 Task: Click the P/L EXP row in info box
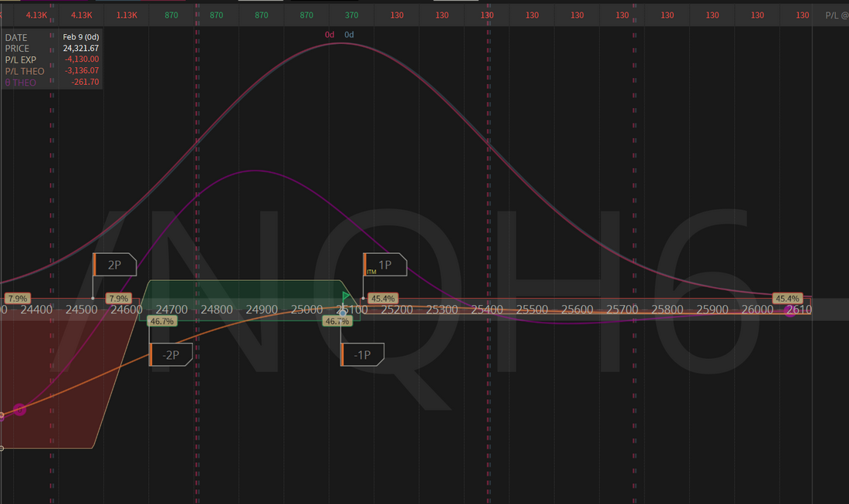pyautogui.click(x=52, y=59)
